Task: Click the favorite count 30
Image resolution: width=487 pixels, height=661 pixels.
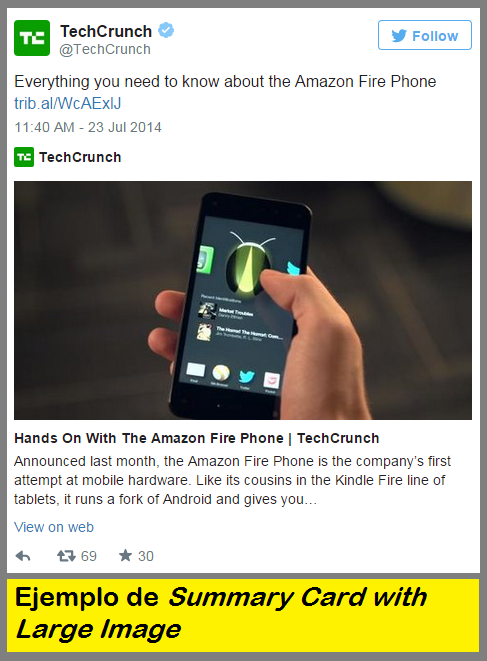Action: 145,556
